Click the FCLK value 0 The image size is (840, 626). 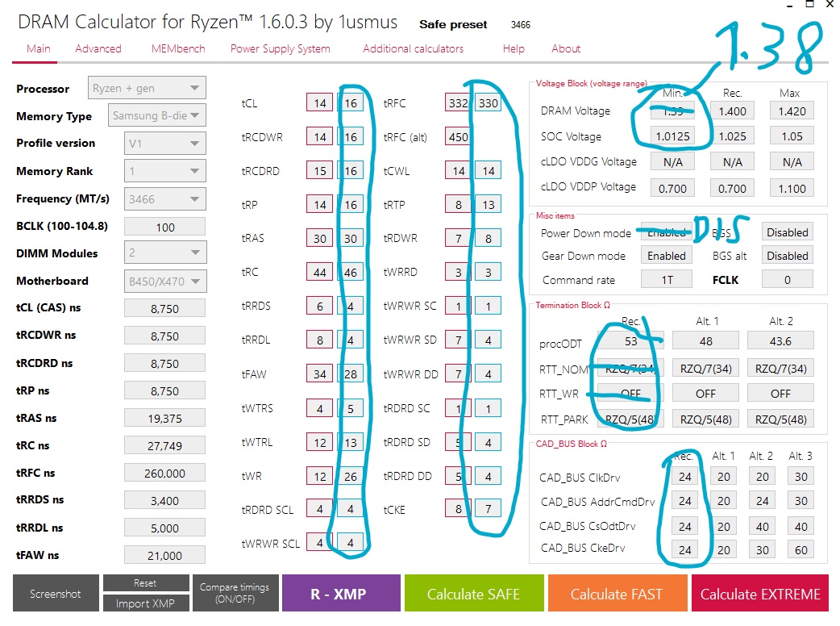787,279
